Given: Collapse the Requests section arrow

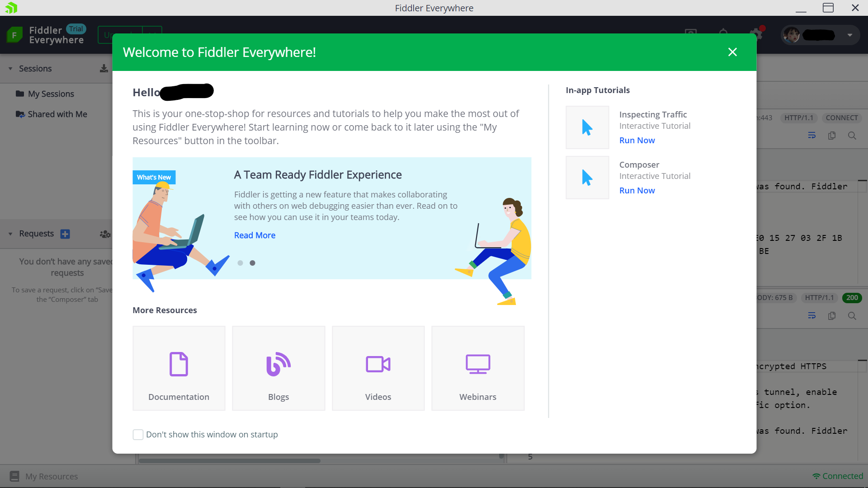Looking at the screenshot, I should point(10,234).
